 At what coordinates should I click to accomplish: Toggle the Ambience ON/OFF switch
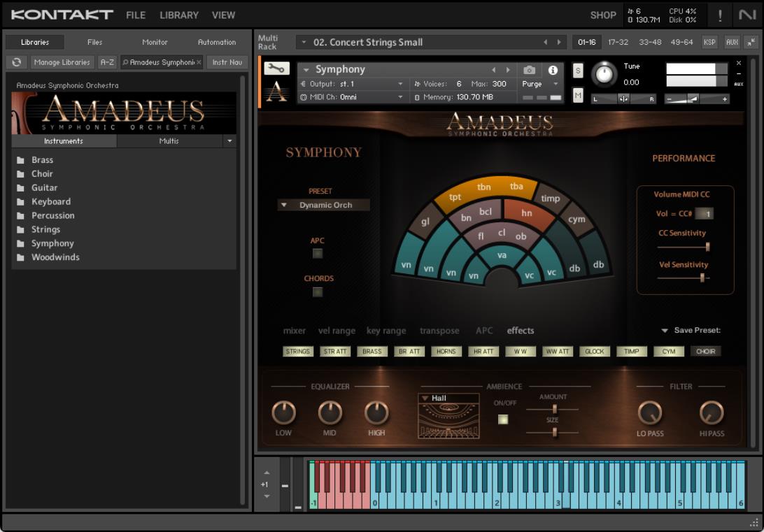[502, 419]
